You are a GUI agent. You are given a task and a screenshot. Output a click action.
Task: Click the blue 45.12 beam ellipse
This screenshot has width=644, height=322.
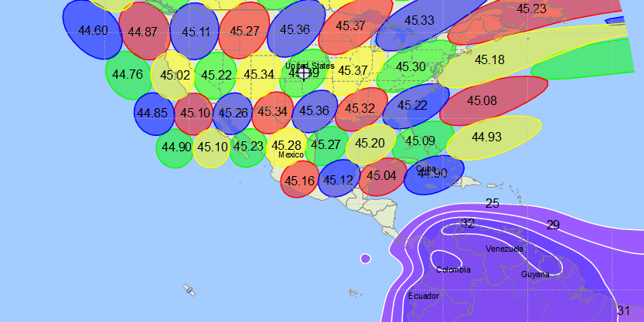(339, 181)
